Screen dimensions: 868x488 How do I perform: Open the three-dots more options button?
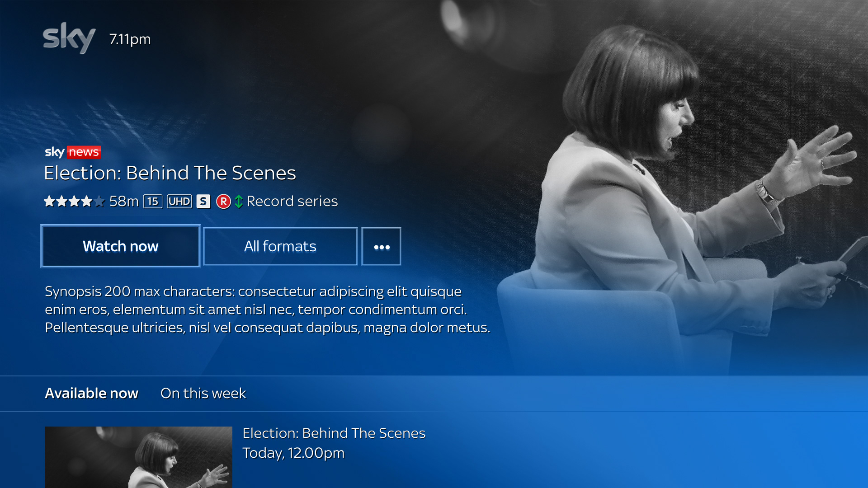coord(381,247)
